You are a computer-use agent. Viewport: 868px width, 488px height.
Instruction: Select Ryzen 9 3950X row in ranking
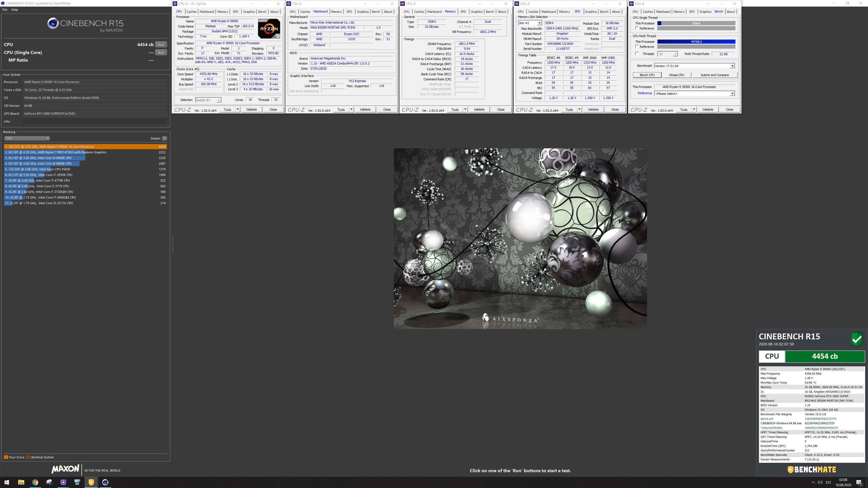pyautogui.click(x=85, y=146)
